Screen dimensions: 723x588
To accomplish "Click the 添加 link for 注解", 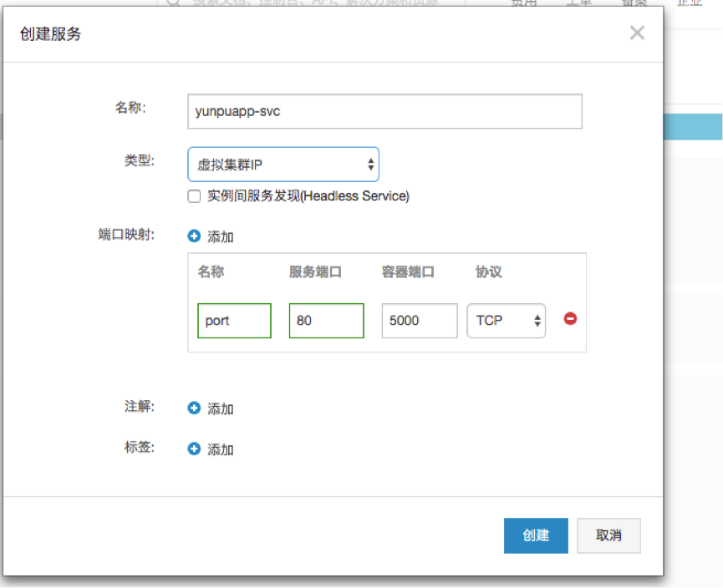I will click(221, 409).
